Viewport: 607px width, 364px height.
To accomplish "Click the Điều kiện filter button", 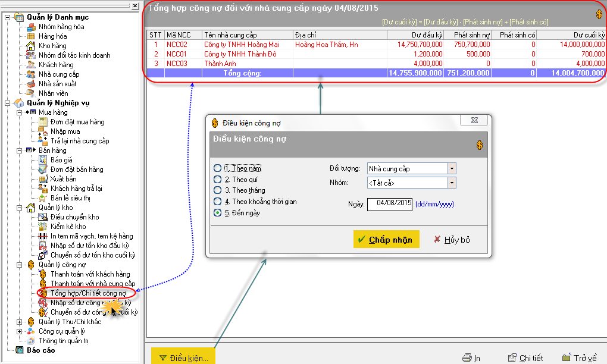I will (183, 358).
